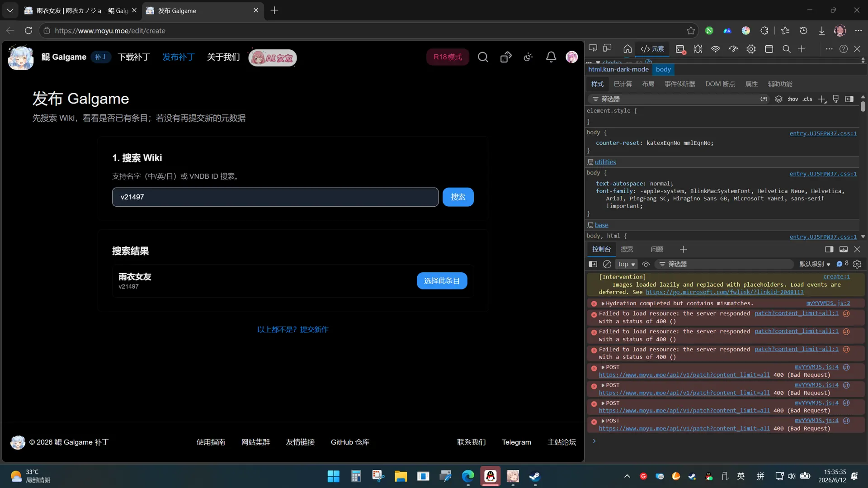Toggle the console sidebar panel icon

point(593,264)
